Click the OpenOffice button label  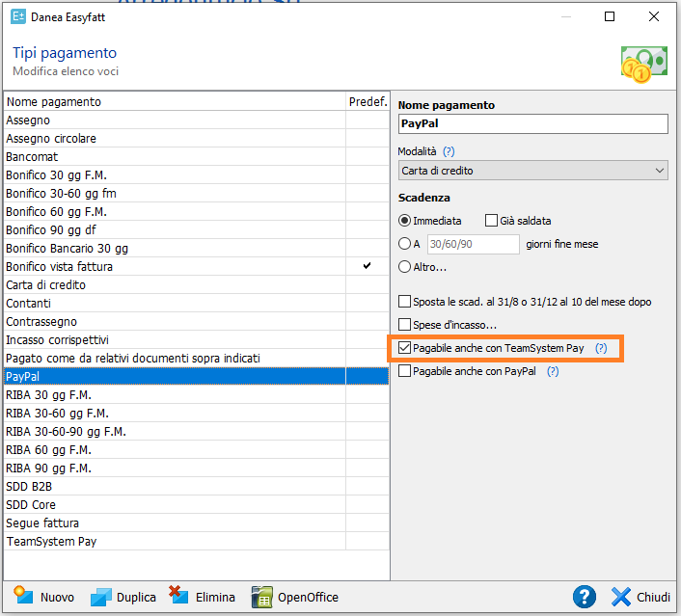[x=308, y=598]
